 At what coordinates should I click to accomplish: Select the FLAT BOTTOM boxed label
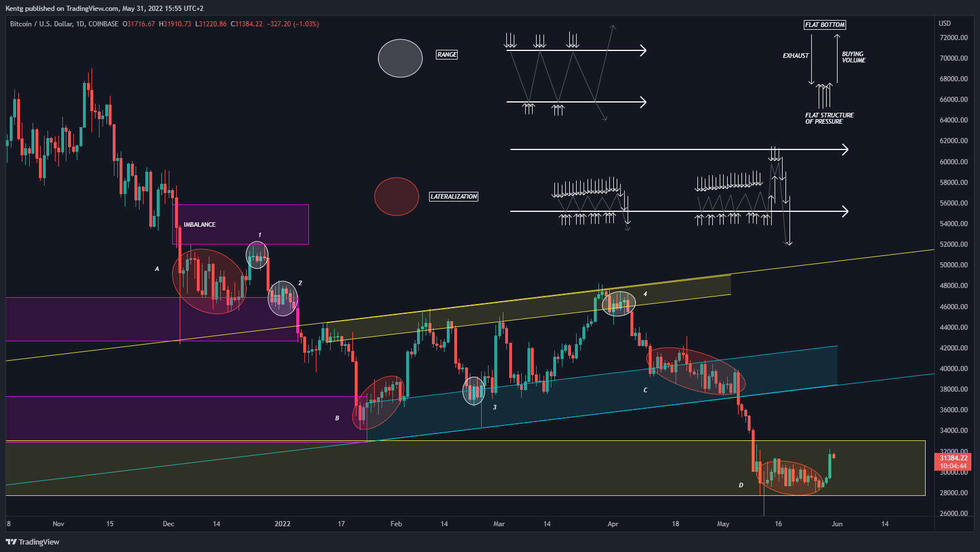[825, 25]
